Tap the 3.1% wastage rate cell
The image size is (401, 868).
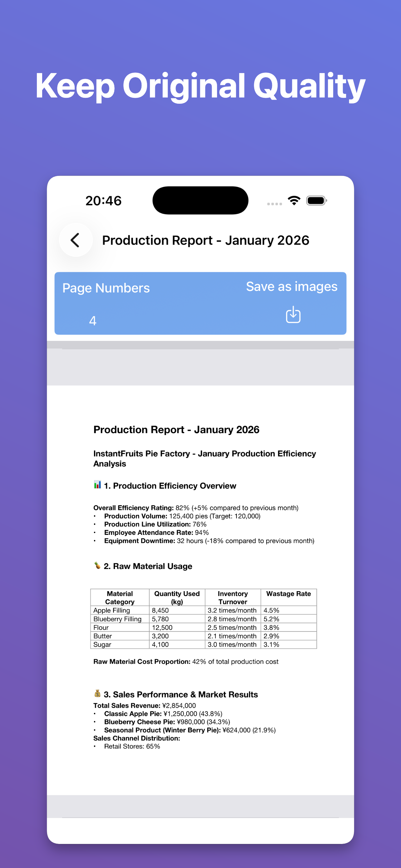click(289, 644)
